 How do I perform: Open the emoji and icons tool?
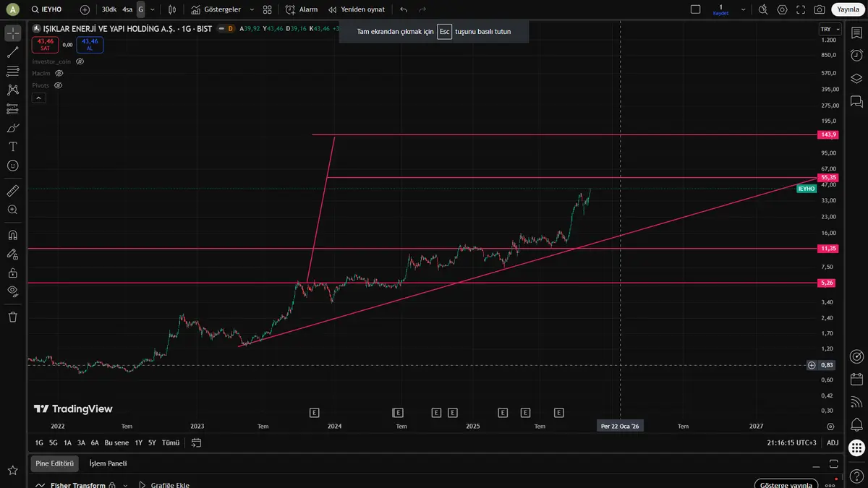[x=12, y=165]
